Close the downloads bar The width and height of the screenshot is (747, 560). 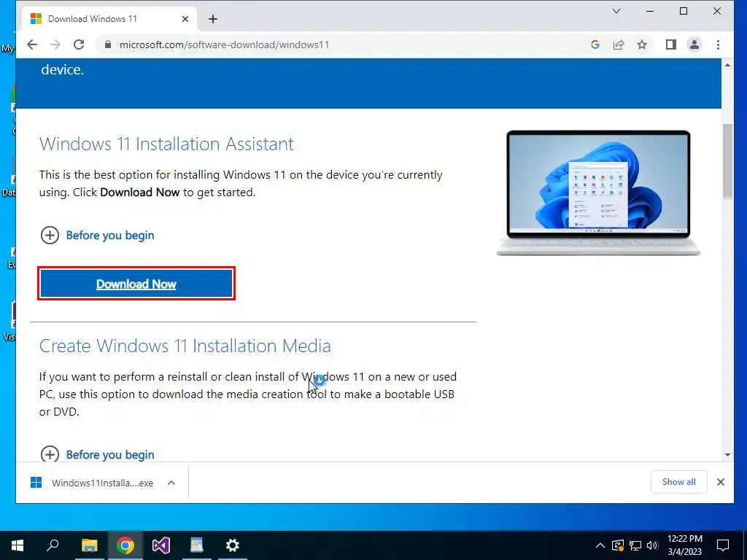click(x=720, y=482)
